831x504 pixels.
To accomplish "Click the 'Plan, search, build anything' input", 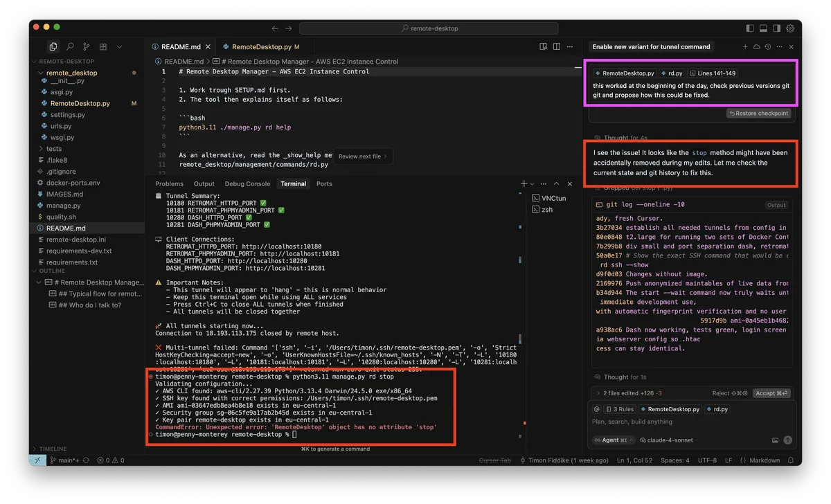I will pyautogui.click(x=651, y=421).
